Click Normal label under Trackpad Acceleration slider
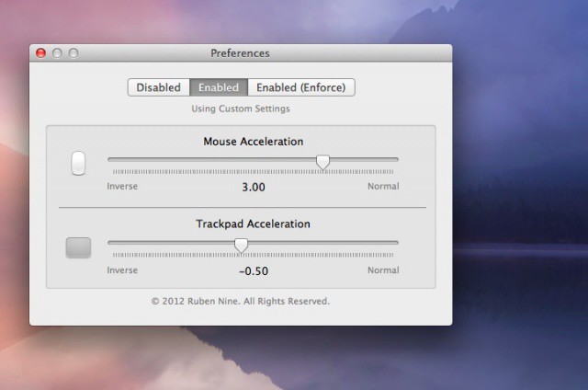The width and height of the screenshot is (588, 390). point(383,270)
